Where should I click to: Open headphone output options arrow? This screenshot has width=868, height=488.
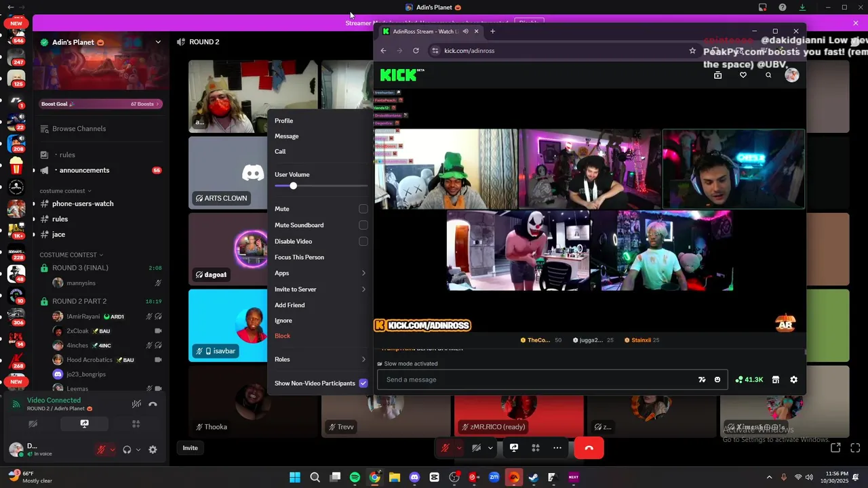(x=138, y=449)
